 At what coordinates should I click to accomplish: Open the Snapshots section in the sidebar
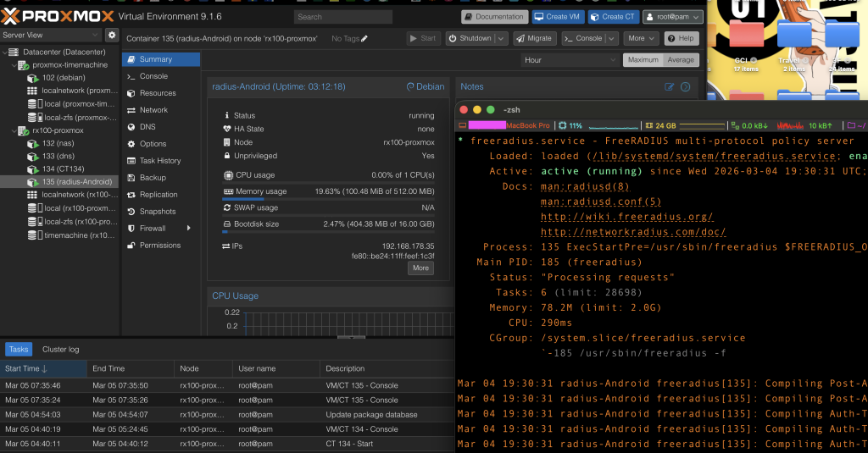coord(158,212)
